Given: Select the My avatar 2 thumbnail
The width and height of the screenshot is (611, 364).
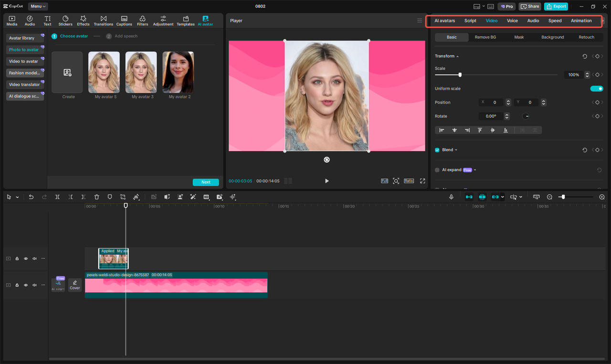Looking at the screenshot, I should [x=178, y=72].
